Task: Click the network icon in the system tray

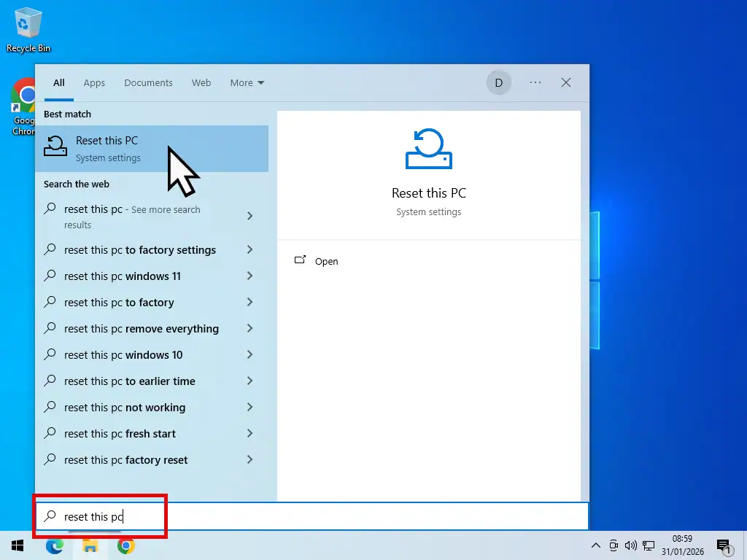Action: click(x=649, y=545)
